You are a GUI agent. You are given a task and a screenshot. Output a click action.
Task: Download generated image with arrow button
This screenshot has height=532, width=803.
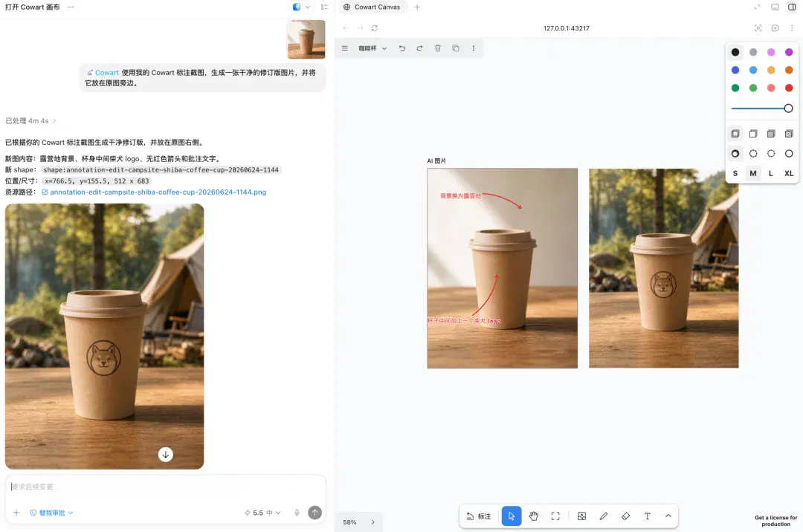[x=165, y=454]
